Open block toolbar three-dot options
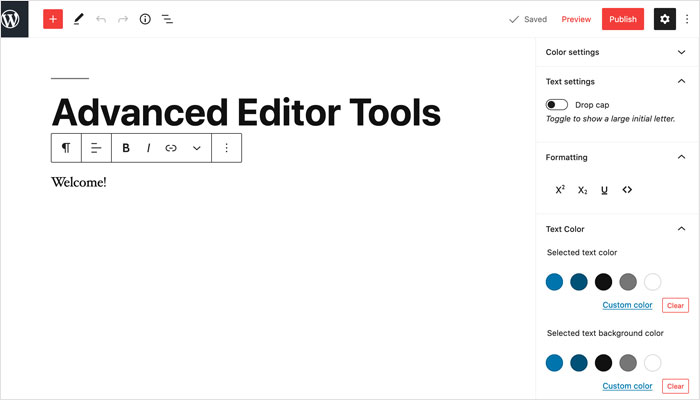This screenshot has width=700, height=400. tap(226, 148)
